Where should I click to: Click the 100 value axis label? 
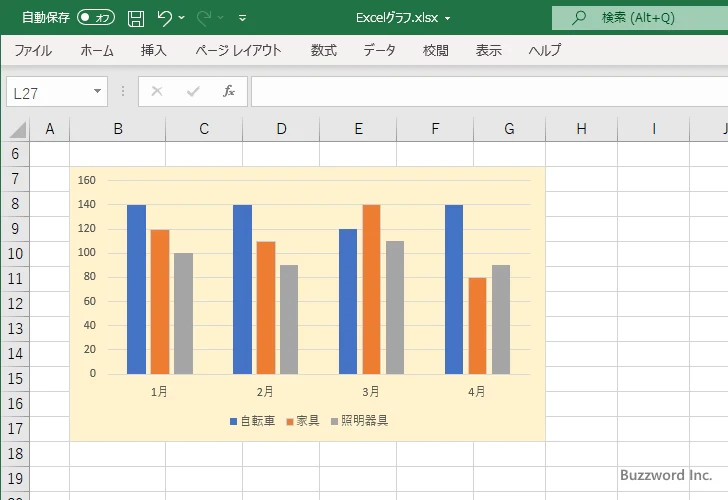87,253
